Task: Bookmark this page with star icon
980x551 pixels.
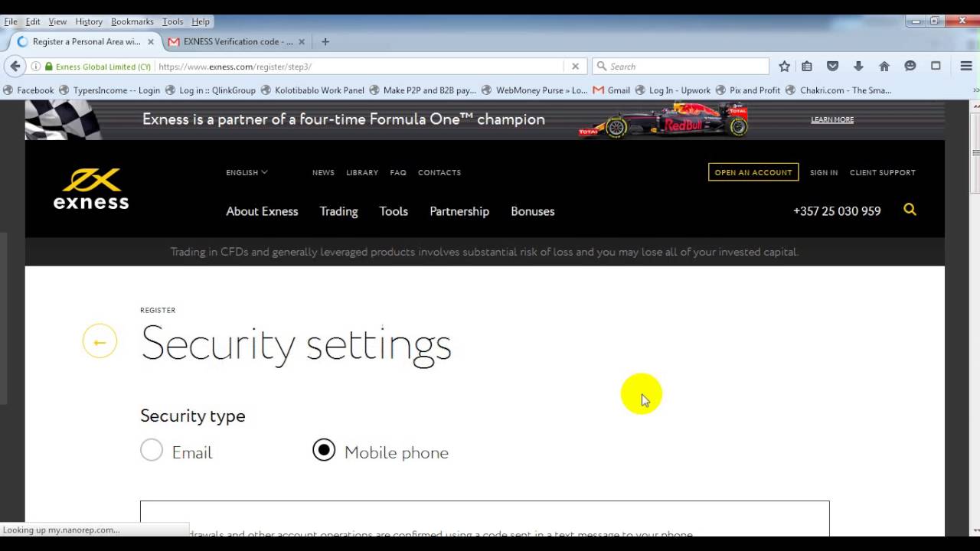Action: 784,67
